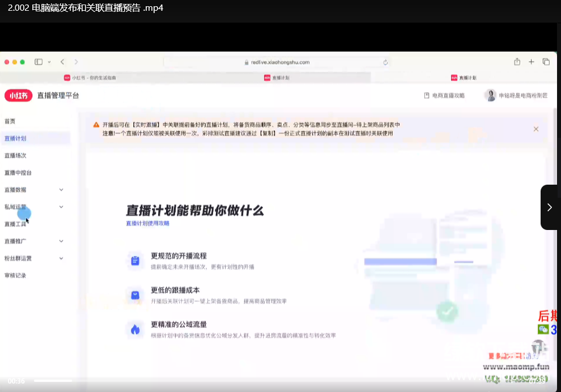Click the 小红书 logo in header

pos(18,95)
